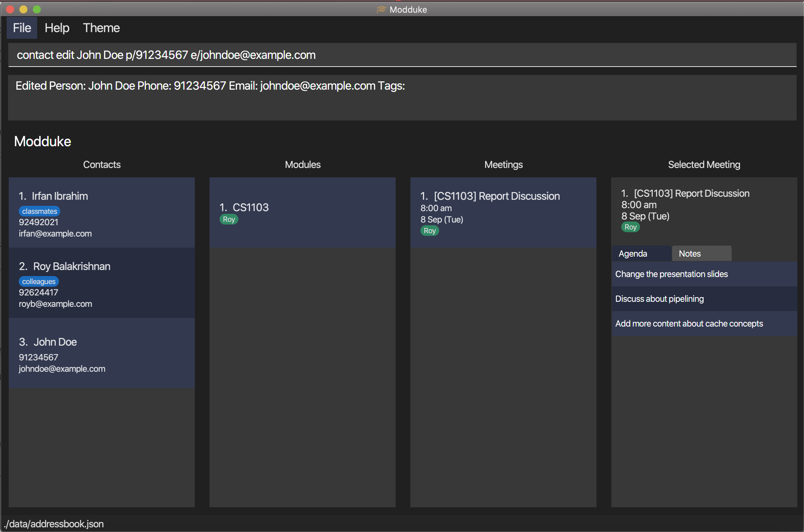Click the Roy tag in Selected Meeting
Screen dimensions: 804x532
630,227
